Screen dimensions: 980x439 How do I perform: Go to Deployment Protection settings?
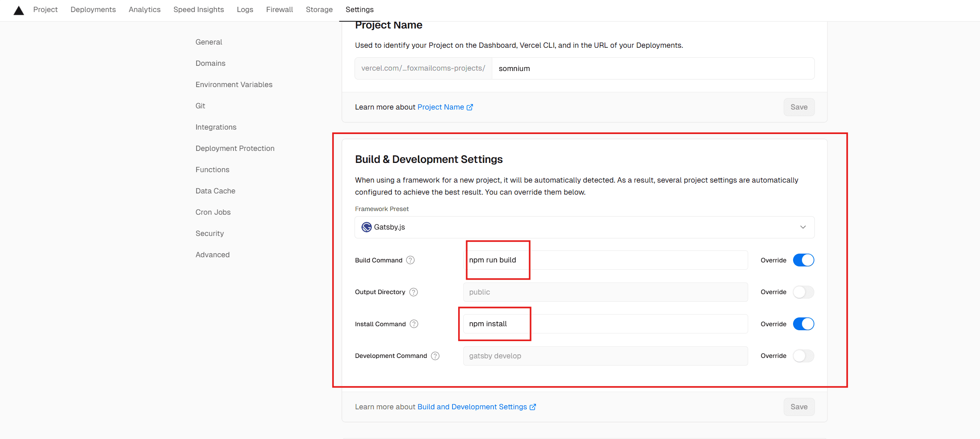(235, 148)
